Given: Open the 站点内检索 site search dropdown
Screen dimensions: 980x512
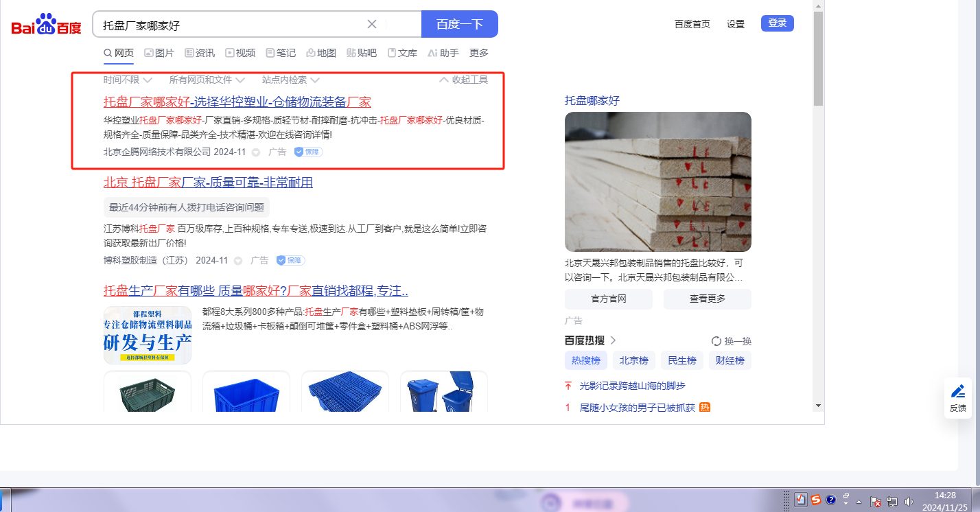Looking at the screenshot, I should click(291, 80).
